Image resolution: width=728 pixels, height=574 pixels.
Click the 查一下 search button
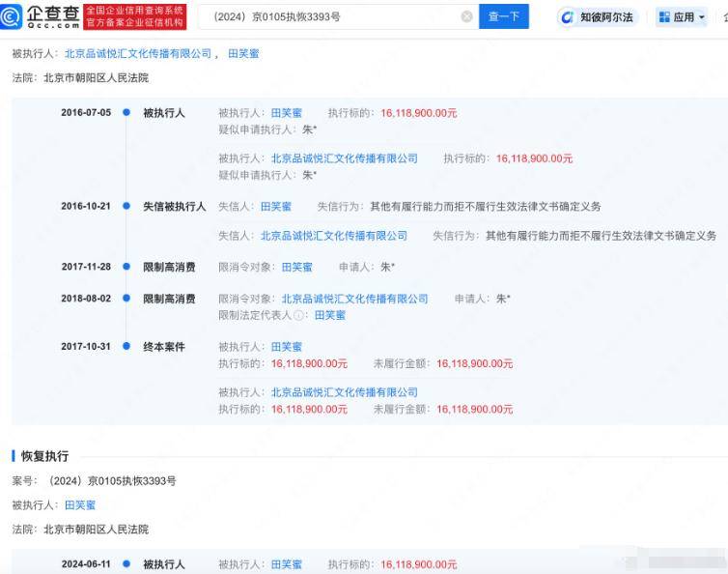(x=504, y=16)
